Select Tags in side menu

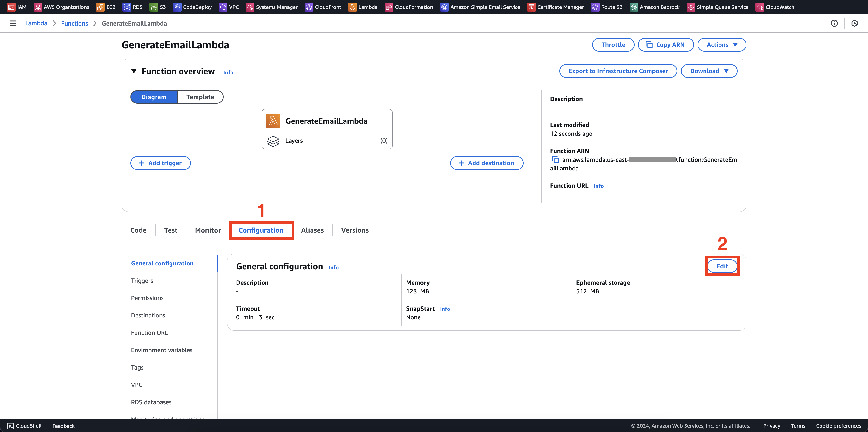pyautogui.click(x=137, y=367)
